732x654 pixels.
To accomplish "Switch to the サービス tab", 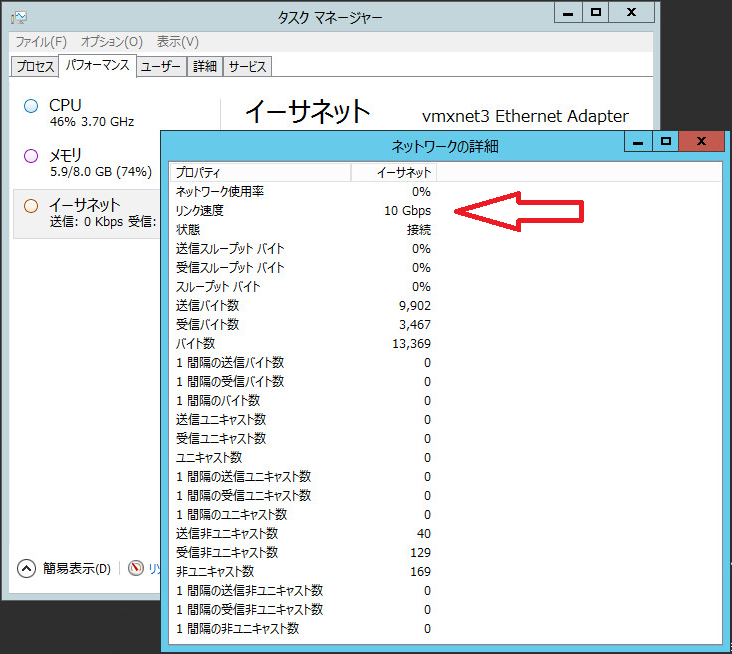I will tap(247, 66).
